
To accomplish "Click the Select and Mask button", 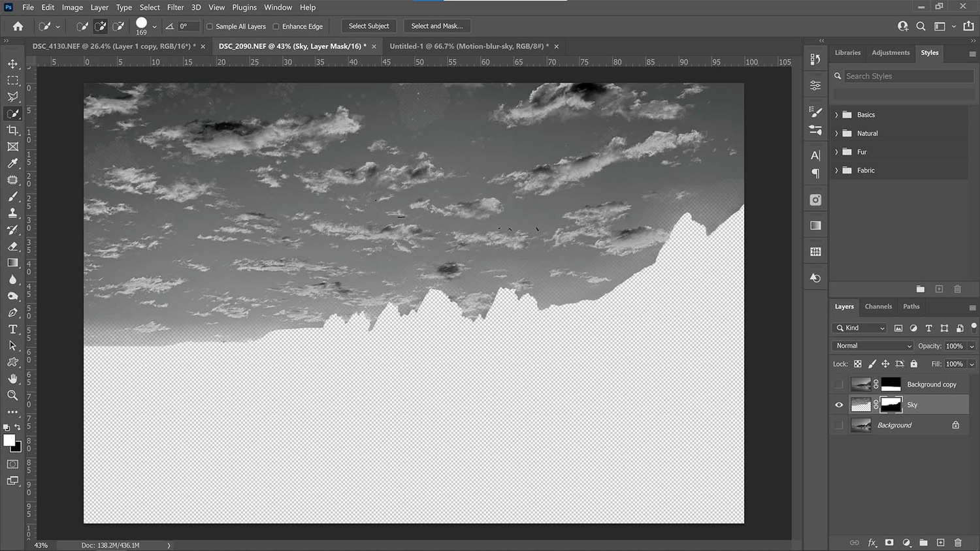I will [x=437, y=26].
